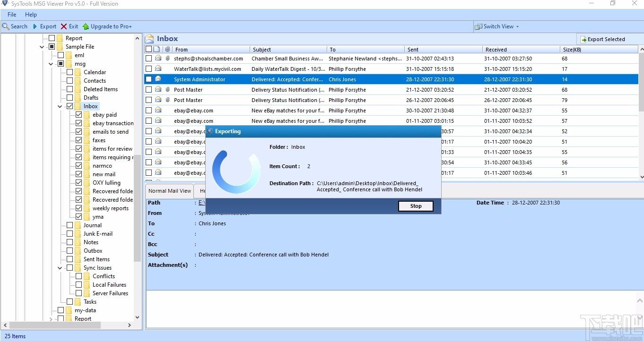The width and height of the screenshot is (644, 341).
Task: Click the Contacts folder icon
Action: (x=78, y=81)
